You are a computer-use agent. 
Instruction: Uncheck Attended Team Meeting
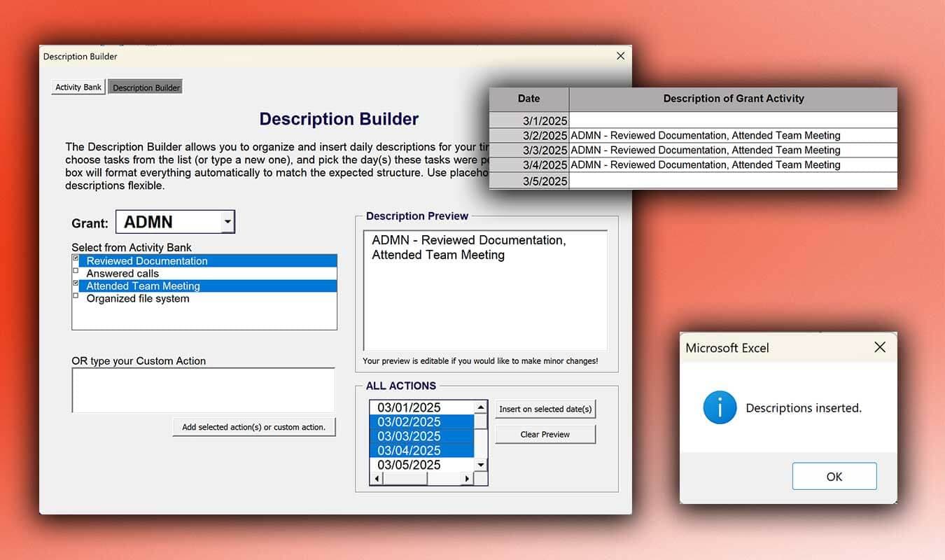point(76,283)
